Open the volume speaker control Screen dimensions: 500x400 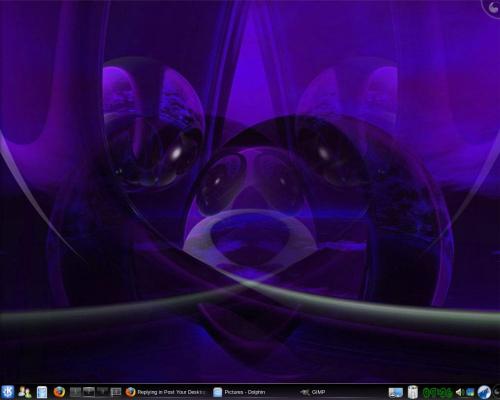point(460,392)
